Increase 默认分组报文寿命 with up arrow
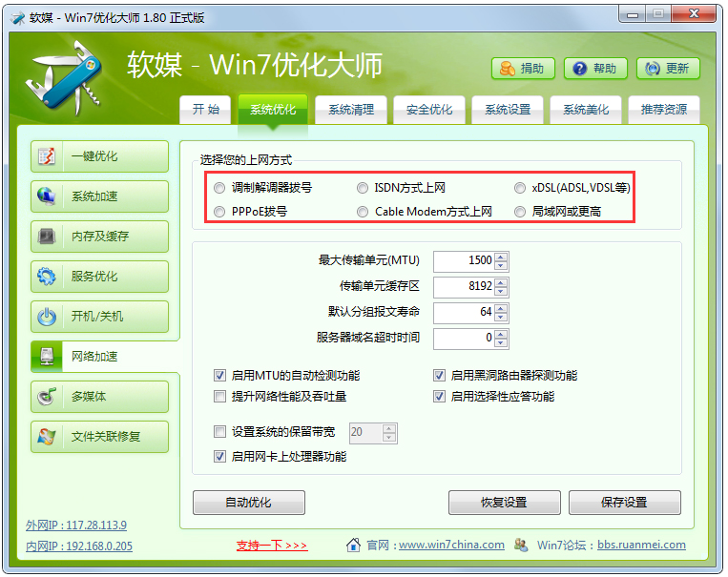Image resolution: width=728 pixels, height=577 pixels. (501, 309)
